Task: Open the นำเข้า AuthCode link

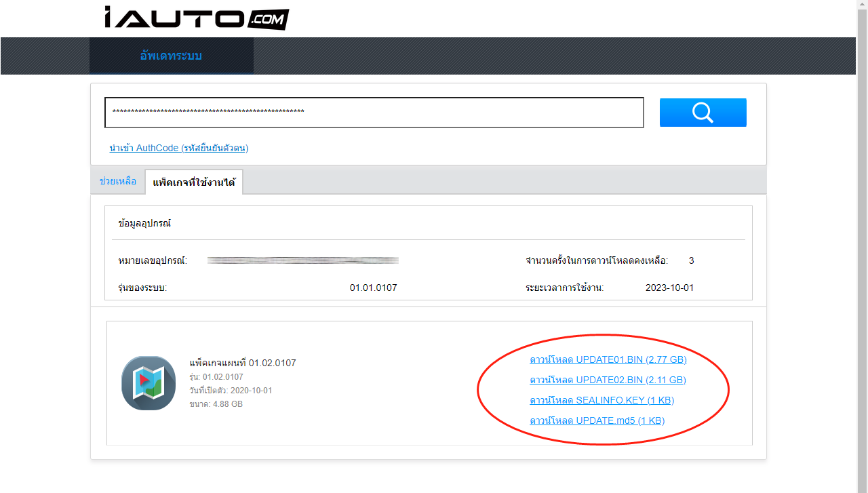Action: pos(180,148)
